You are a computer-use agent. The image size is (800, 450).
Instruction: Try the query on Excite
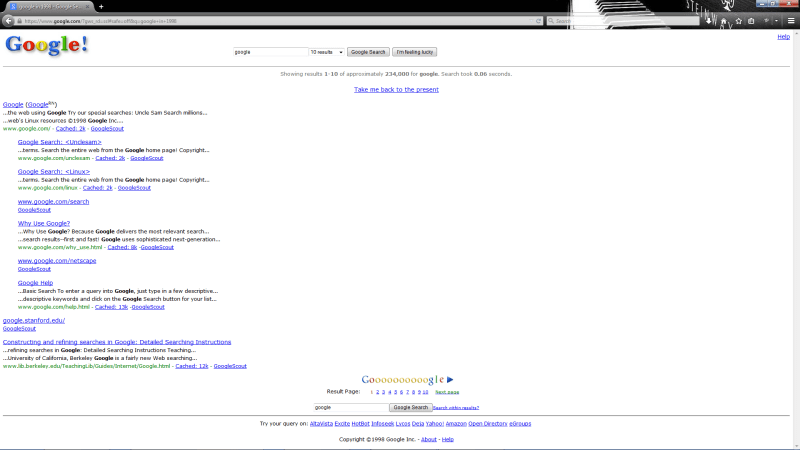342,423
